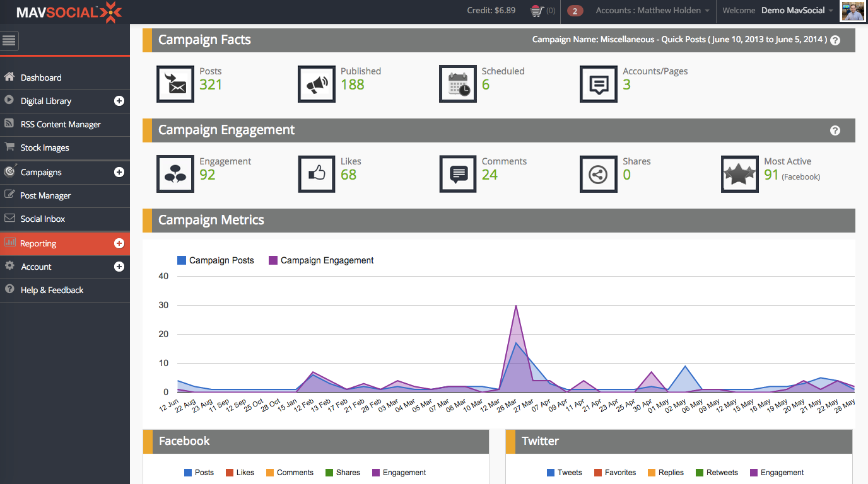This screenshot has height=484, width=868.
Task: Open the Accounts: Matthew Holden dropdown
Action: pyautogui.click(x=653, y=11)
